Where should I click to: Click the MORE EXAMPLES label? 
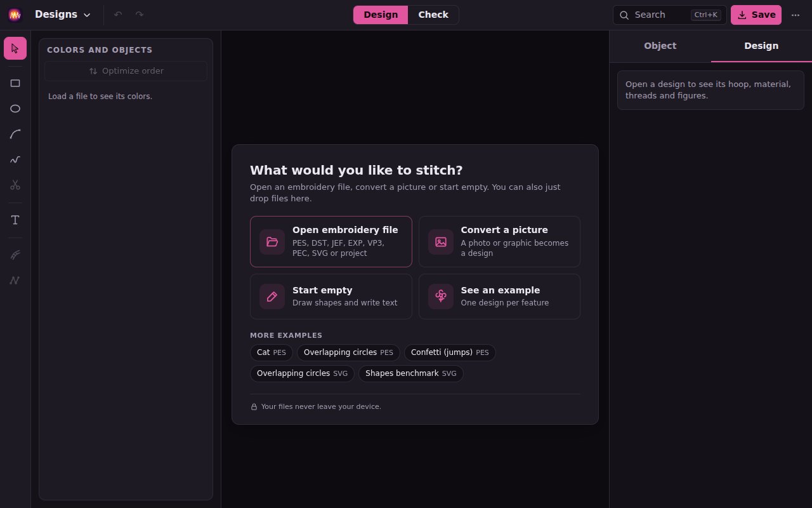286,335
